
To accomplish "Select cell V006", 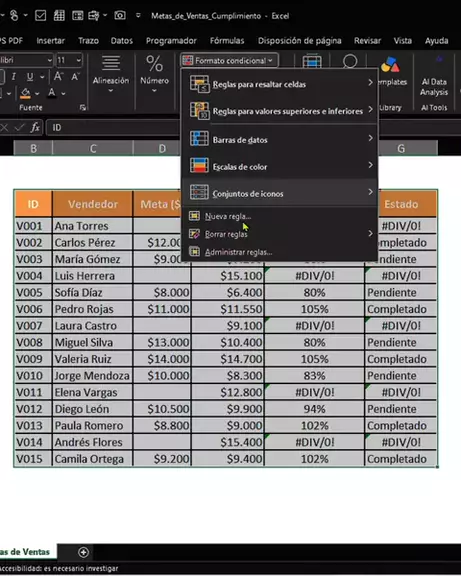I will [33, 309].
